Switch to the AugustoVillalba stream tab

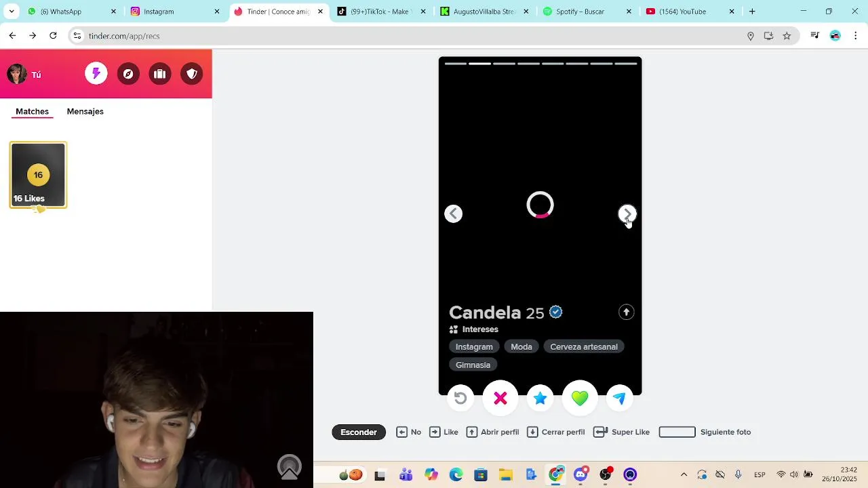pyautogui.click(x=483, y=12)
